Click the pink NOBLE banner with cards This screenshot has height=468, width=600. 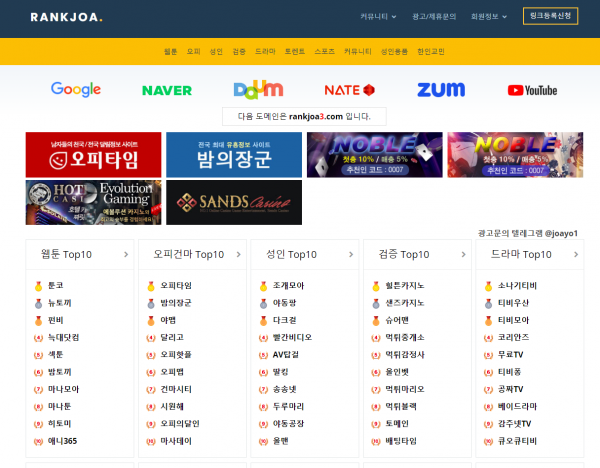(x=515, y=155)
